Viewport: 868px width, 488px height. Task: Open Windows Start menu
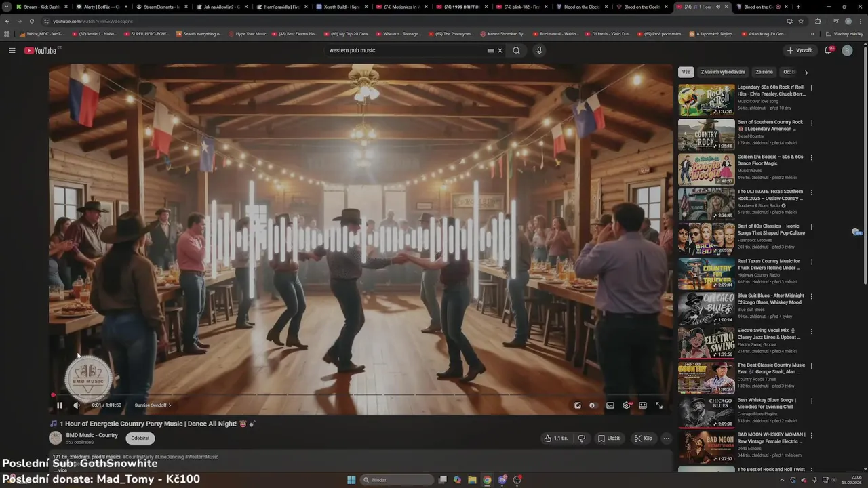(x=351, y=480)
